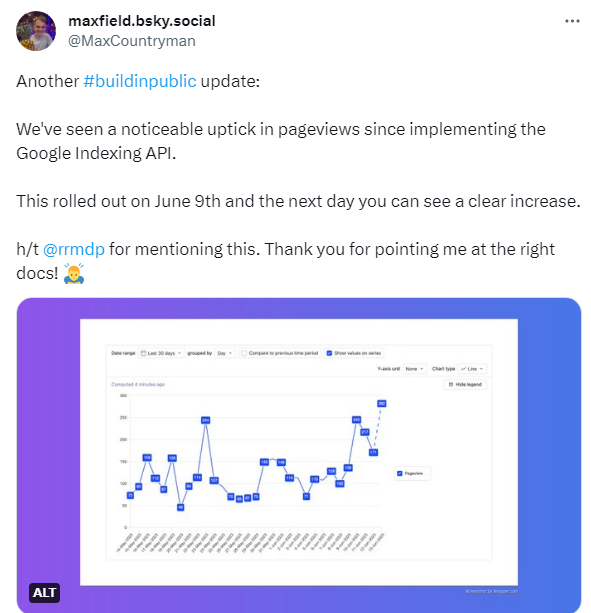Viewport: 591px width, 613px height.
Task: Open the ALT badge on the image
Action: (x=44, y=593)
